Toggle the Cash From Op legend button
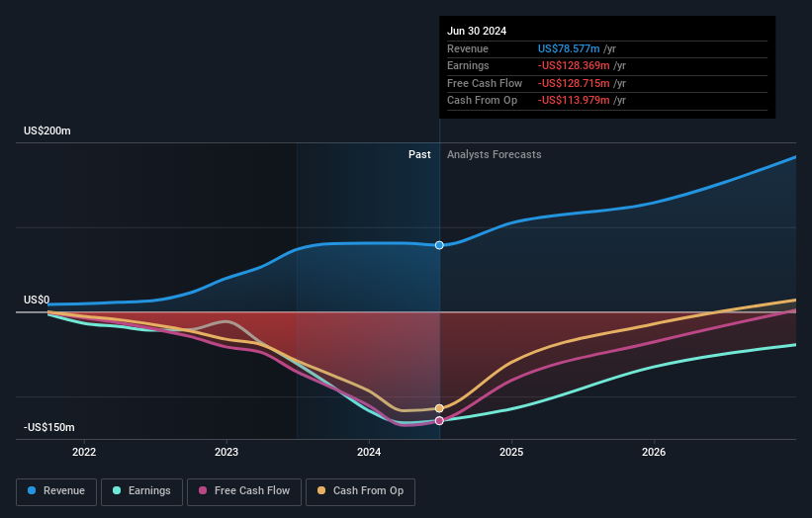 360,491
